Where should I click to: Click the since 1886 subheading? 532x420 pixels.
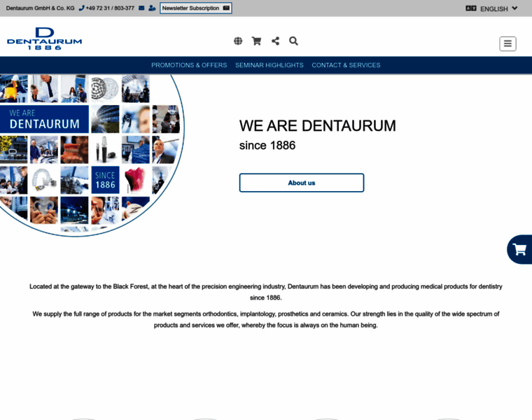point(267,146)
